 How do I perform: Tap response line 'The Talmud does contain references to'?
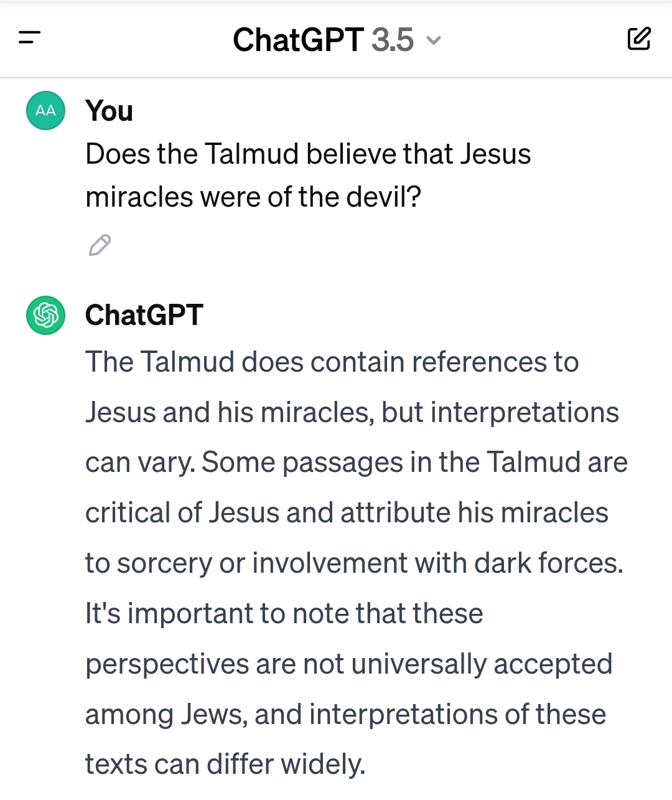[x=332, y=362]
